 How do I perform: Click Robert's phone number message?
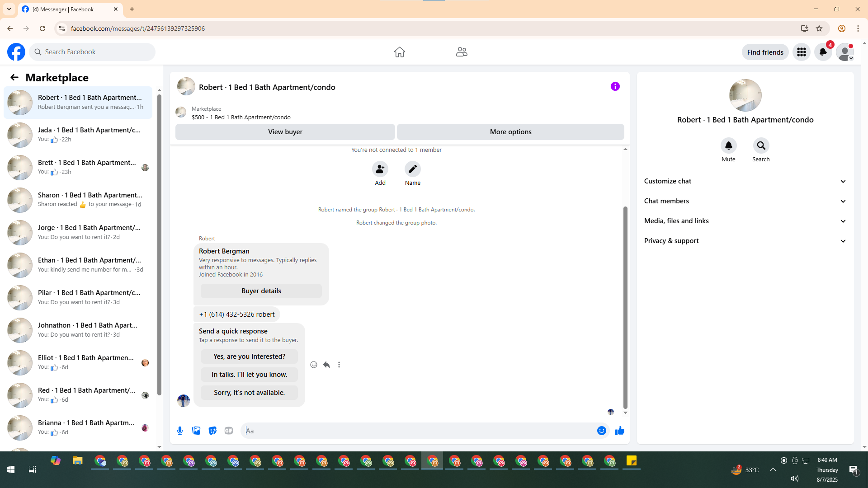point(237,314)
